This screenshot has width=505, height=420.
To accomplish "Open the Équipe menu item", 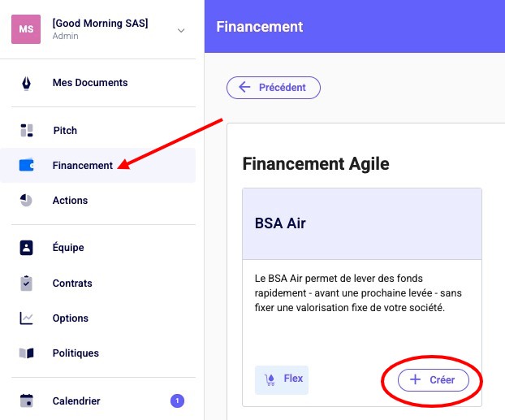I will [68, 248].
